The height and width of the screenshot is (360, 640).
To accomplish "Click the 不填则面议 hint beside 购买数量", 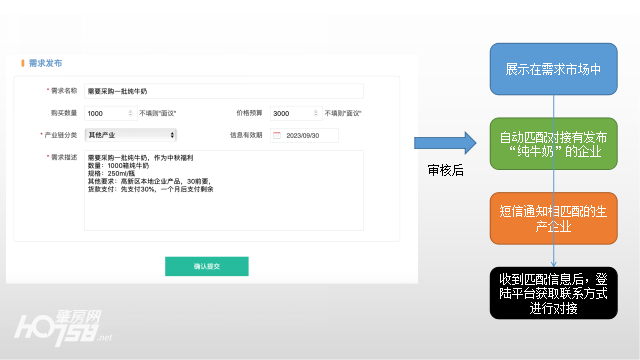I will click(158, 113).
